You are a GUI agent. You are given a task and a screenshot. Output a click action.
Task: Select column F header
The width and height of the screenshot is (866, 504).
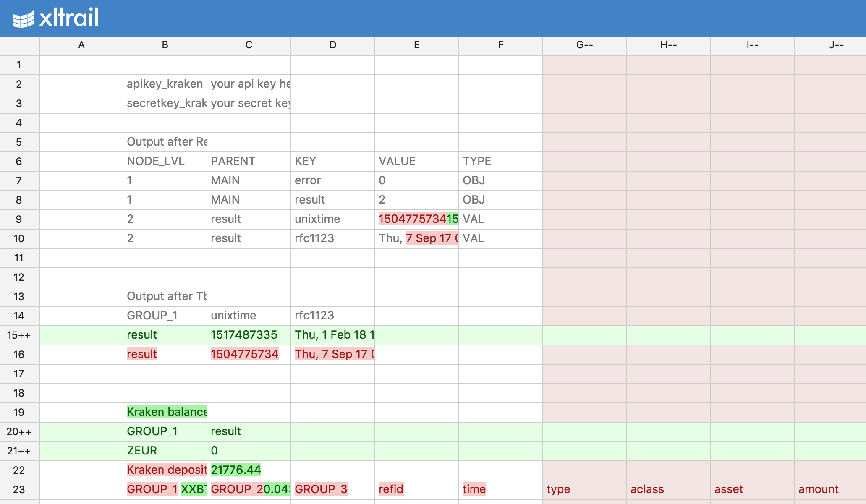[x=501, y=45]
